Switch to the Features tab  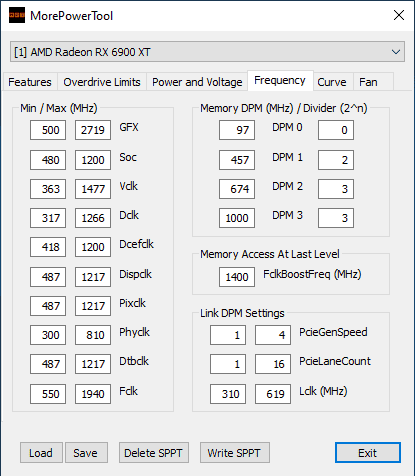(30, 82)
